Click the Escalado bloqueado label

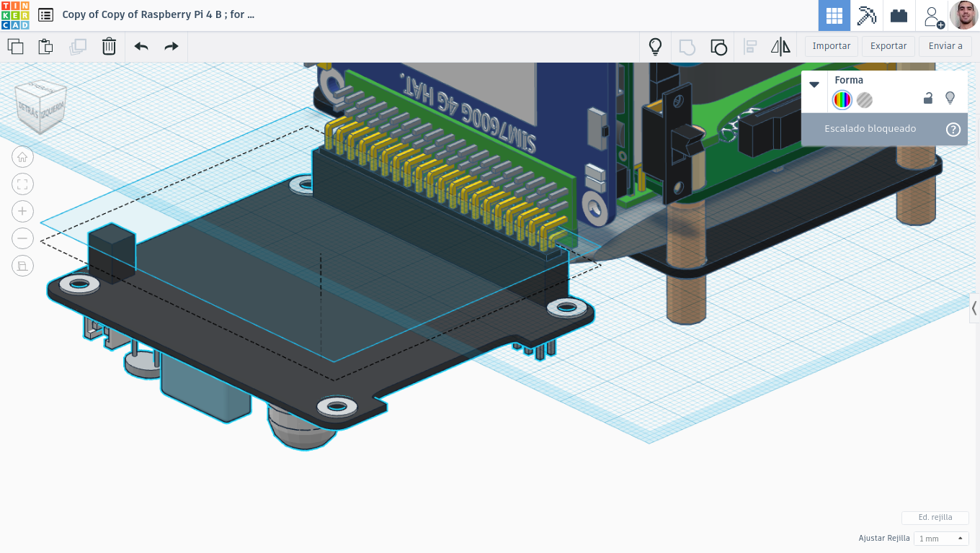(870, 129)
